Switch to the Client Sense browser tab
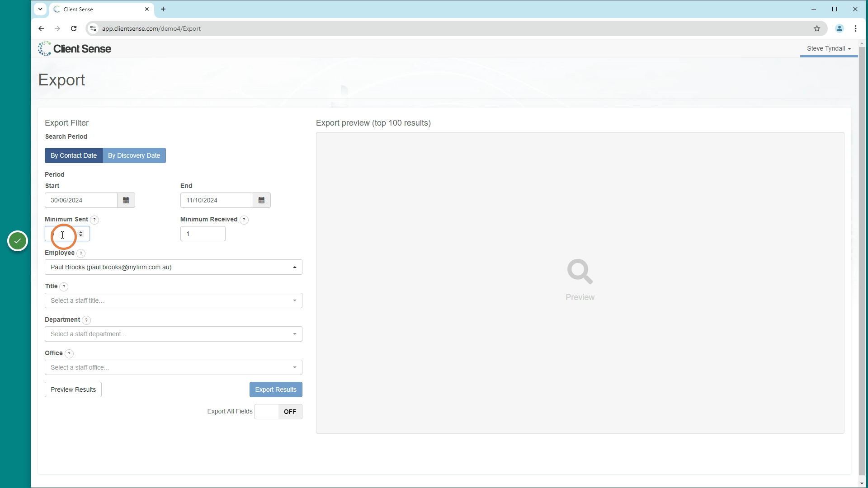The width and height of the screenshot is (868, 488). (102, 9)
